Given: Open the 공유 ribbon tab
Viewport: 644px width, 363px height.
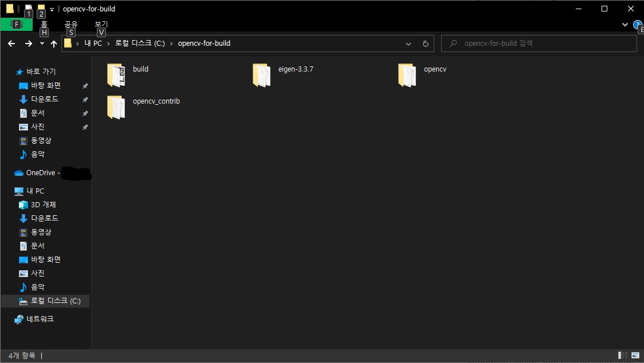Looking at the screenshot, I should [71, 24].
